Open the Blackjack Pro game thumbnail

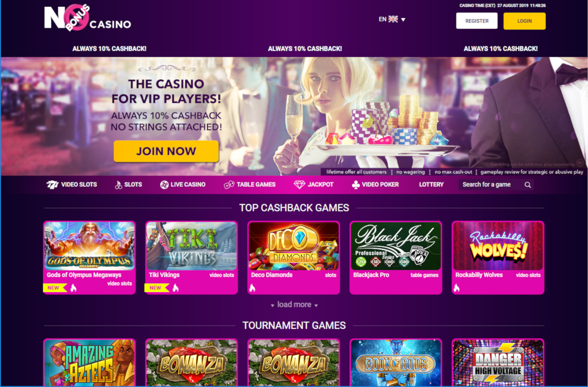click(x=396, y=245)
